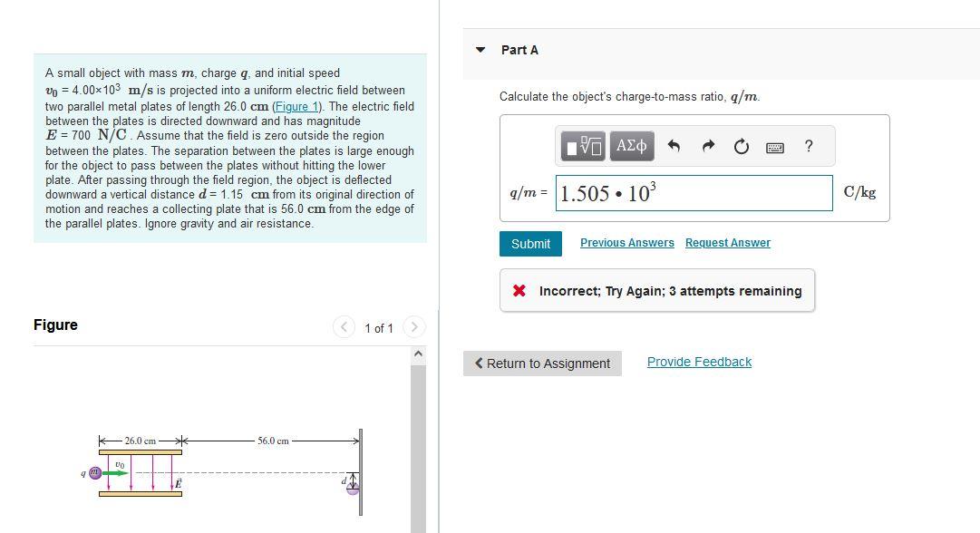The width and height of the screenshot is (980, 533).
Task: Select the Figure heading
Action: [x=56, y=325]
